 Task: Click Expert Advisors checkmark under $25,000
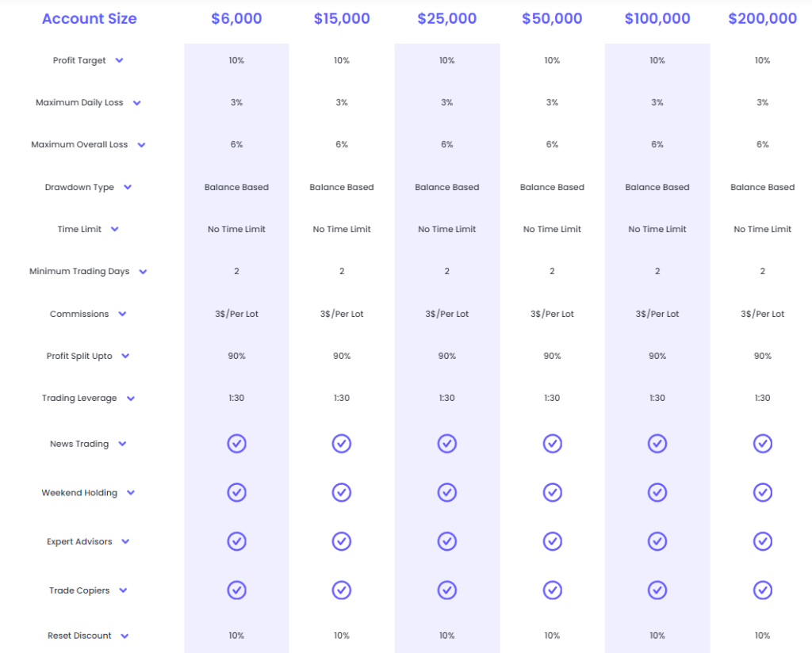[x=447, y=541]
